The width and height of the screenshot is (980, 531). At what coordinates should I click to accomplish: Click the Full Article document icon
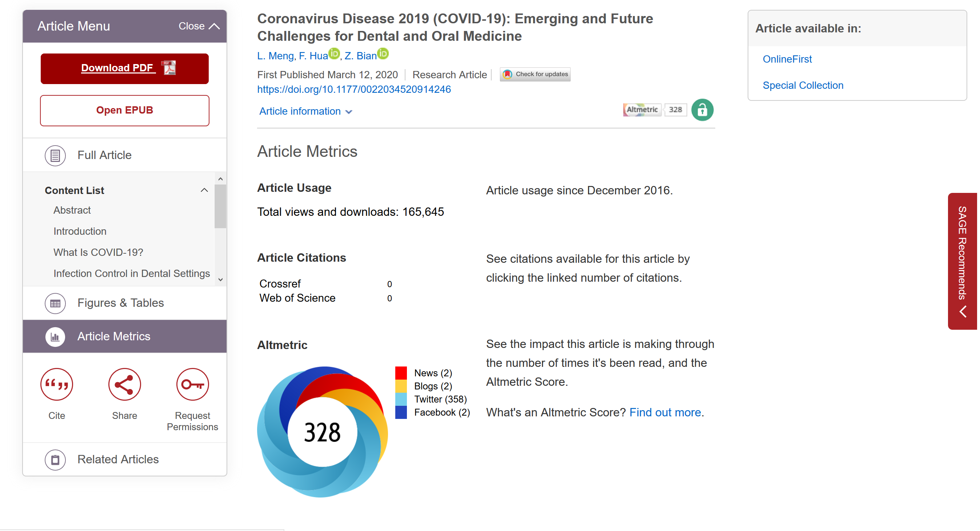55,155
